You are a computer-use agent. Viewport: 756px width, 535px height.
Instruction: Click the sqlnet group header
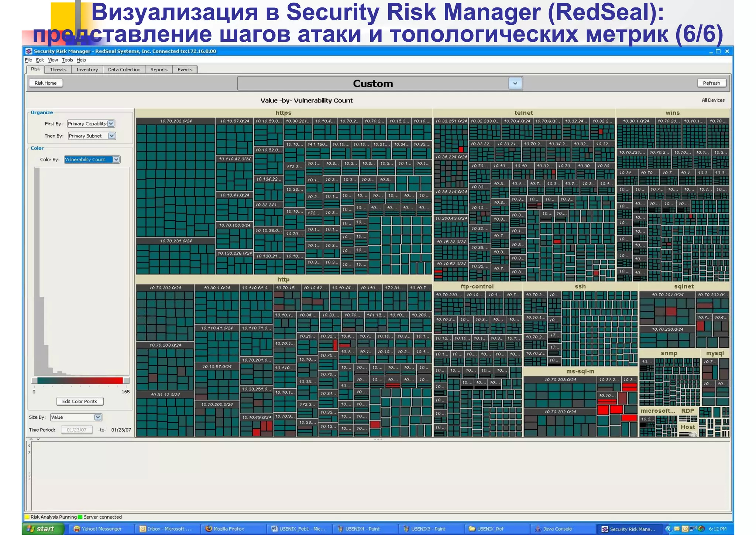click(x=684, y=287)
